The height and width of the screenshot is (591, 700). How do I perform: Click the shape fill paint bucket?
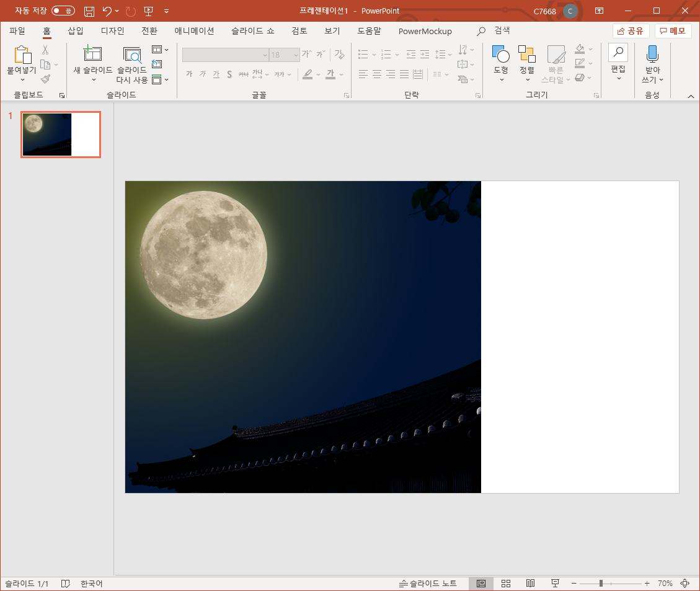coord(580,48)
